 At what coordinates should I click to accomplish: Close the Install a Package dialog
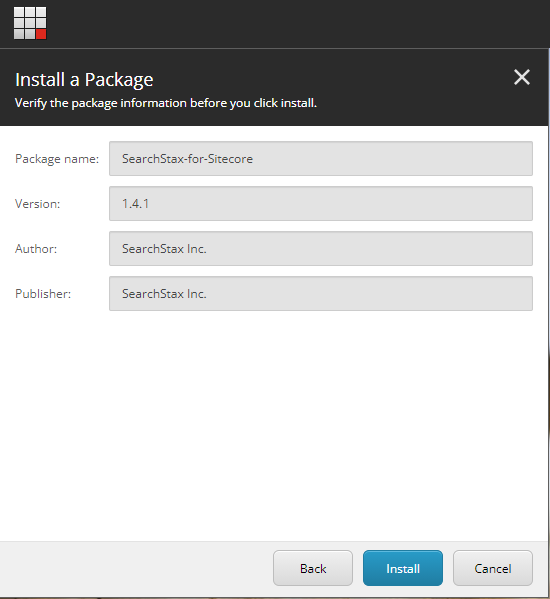click(521, 77)
